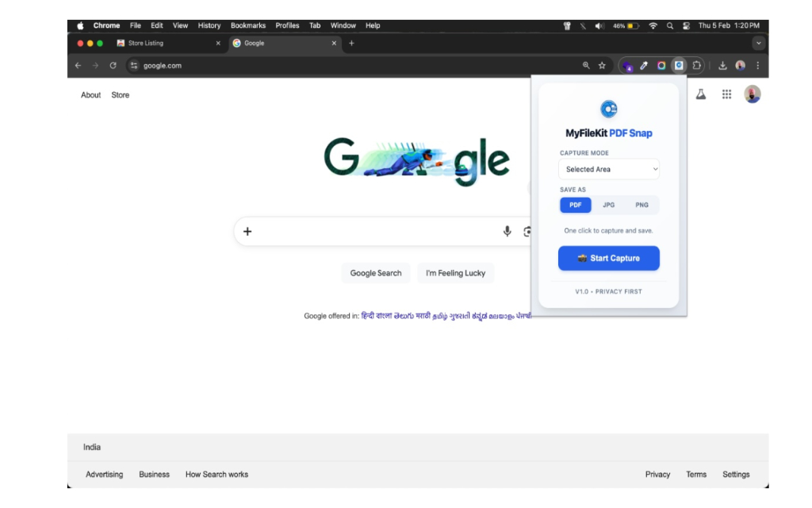Open the Business footer link
This screenshot has width=812, height=508.
tap(154, 475)
